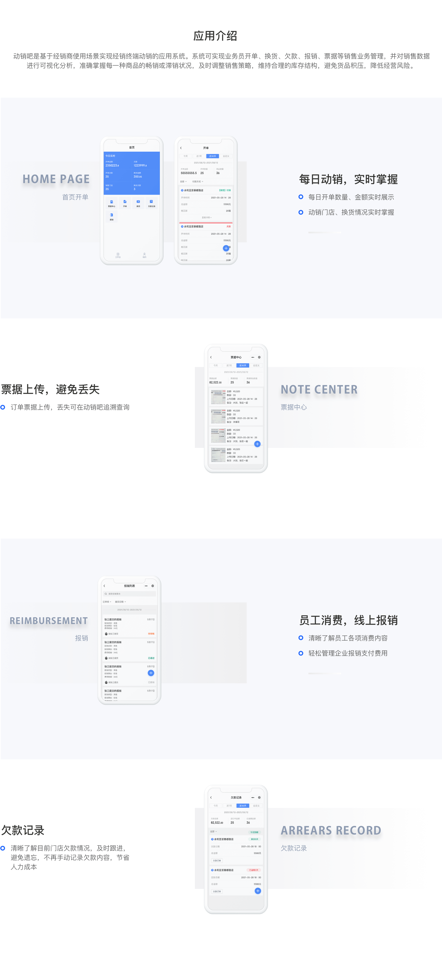442x980 pixels.
Task: Open the more (•••) menu in 票据中心
Action: pos(253,357)
